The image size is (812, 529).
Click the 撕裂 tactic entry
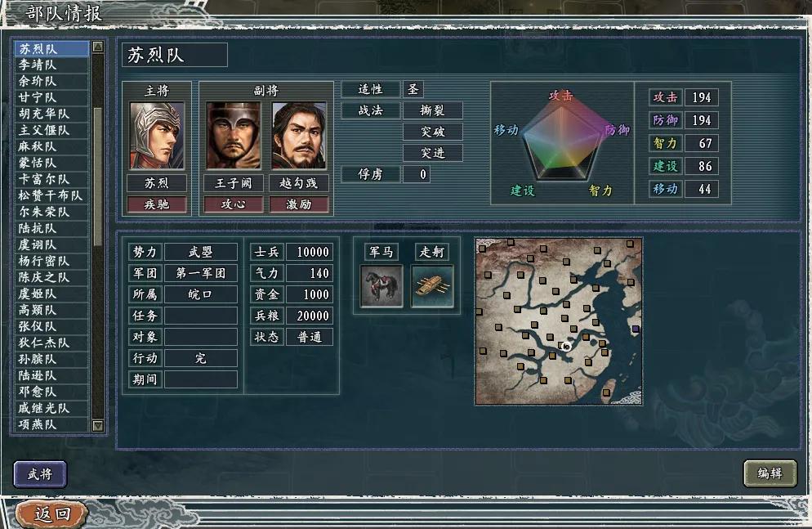[x=432, y=110]
